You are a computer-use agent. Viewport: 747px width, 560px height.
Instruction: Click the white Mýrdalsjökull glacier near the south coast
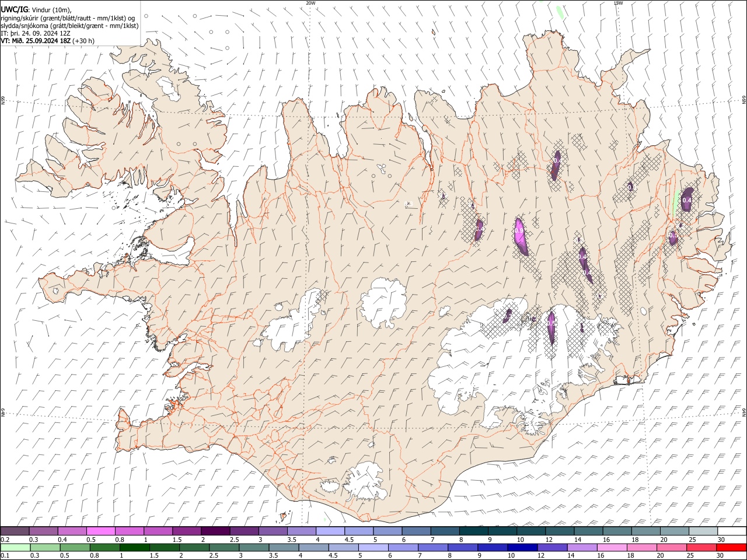point(366,481)
